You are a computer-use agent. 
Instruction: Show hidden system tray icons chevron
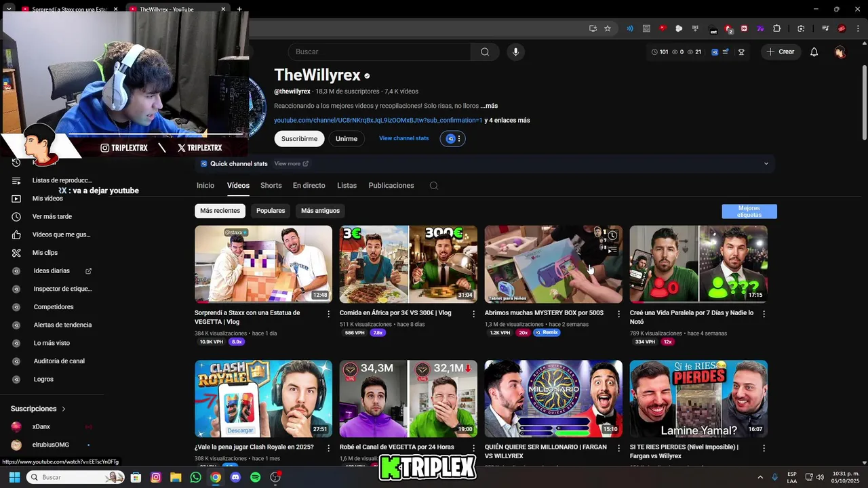[759, 477]
